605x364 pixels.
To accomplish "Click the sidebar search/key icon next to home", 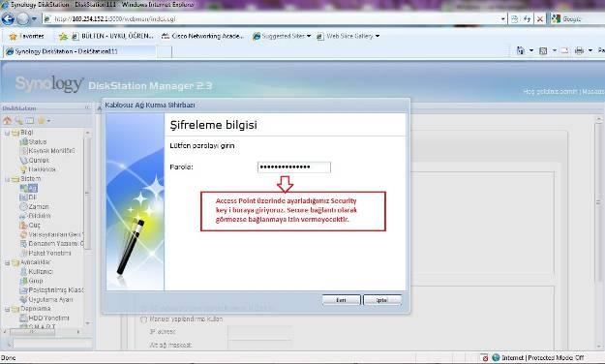I will click(x=18, y=121).
